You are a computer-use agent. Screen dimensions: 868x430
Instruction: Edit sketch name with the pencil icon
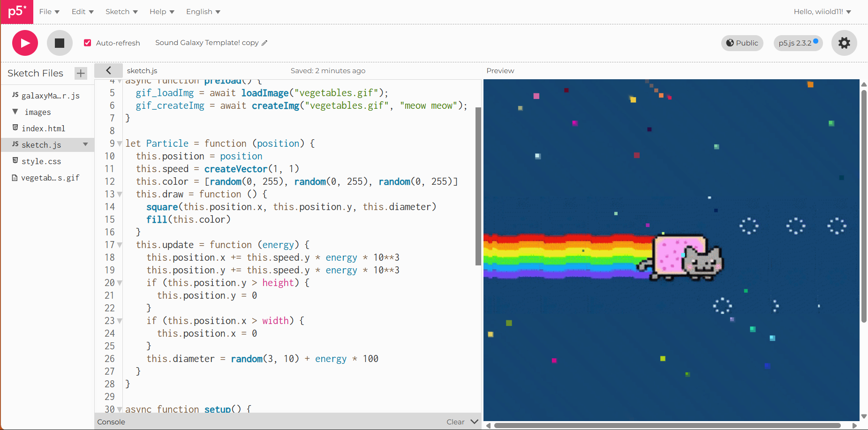(264, 43)
